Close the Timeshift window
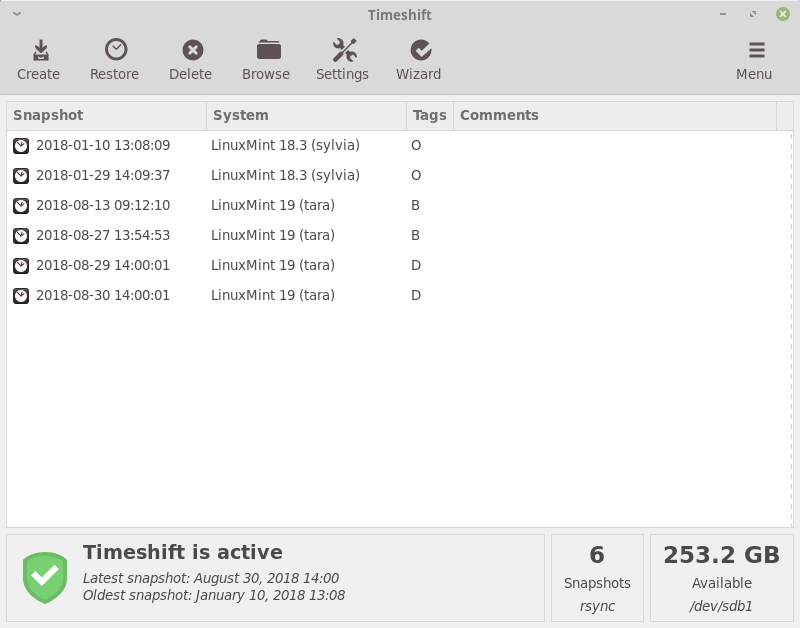 (783, 14)
